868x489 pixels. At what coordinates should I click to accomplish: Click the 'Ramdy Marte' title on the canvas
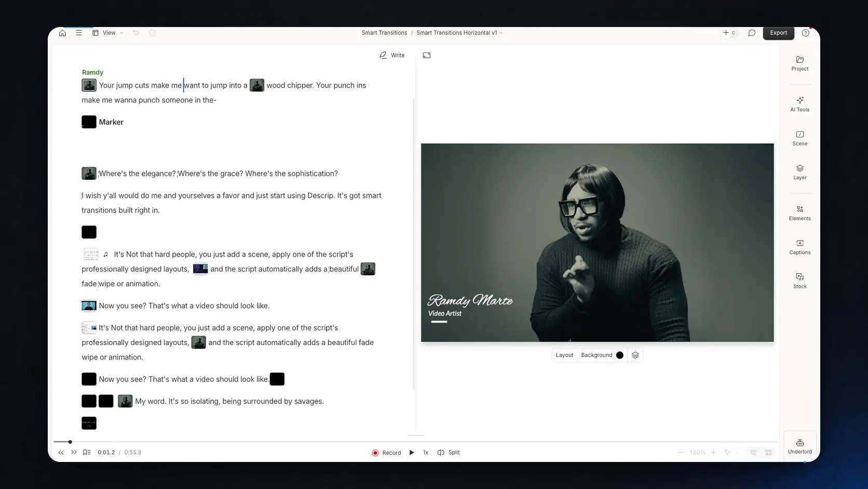(x=470, y=300)
